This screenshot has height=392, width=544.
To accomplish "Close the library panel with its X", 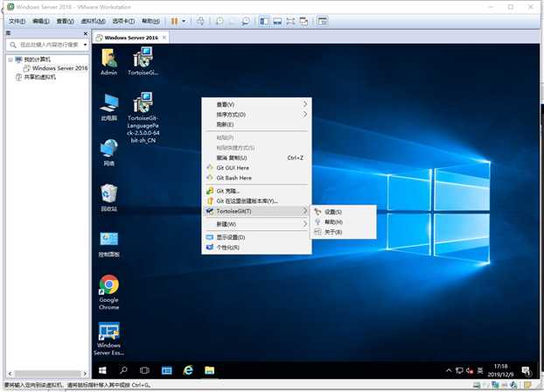I will (x=86, y=33).
